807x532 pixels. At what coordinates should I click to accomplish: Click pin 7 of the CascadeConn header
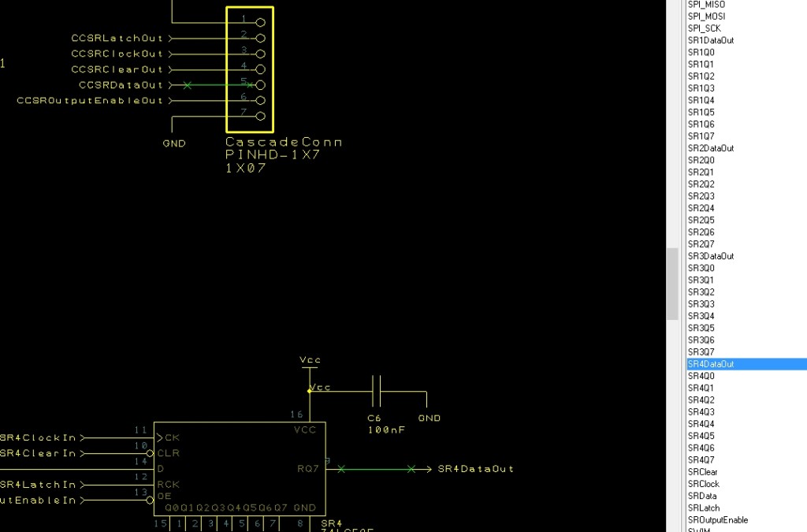click(260, 117)
